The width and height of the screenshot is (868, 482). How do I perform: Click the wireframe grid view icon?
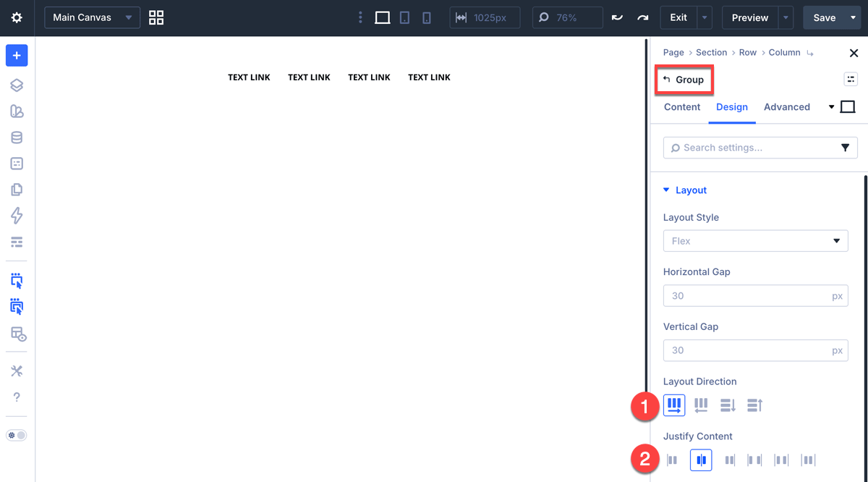[x=156, y=17]
